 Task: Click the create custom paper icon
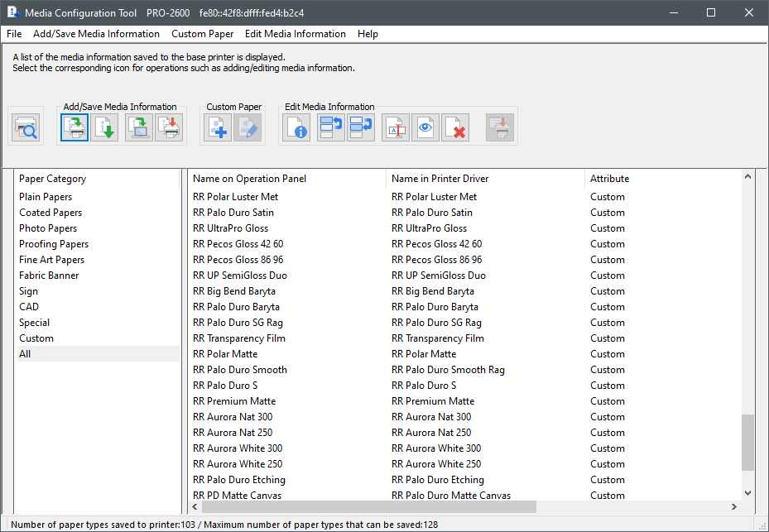pos(218,128)
